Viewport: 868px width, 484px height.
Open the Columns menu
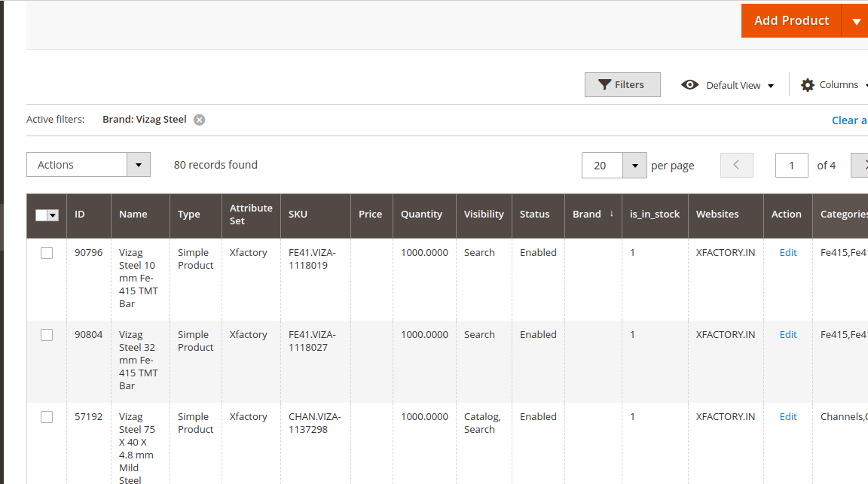pos(839,84)
